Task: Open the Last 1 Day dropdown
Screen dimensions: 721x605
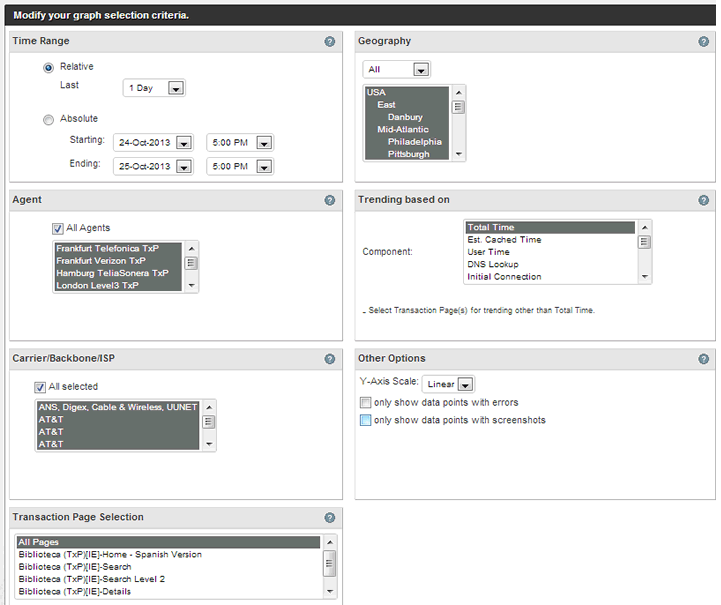Action: (154, 88)
